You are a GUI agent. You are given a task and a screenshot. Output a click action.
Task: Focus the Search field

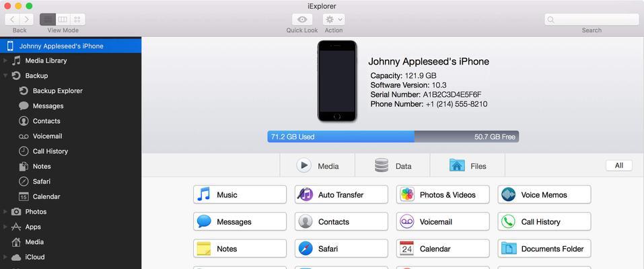[x=592, y=20]
